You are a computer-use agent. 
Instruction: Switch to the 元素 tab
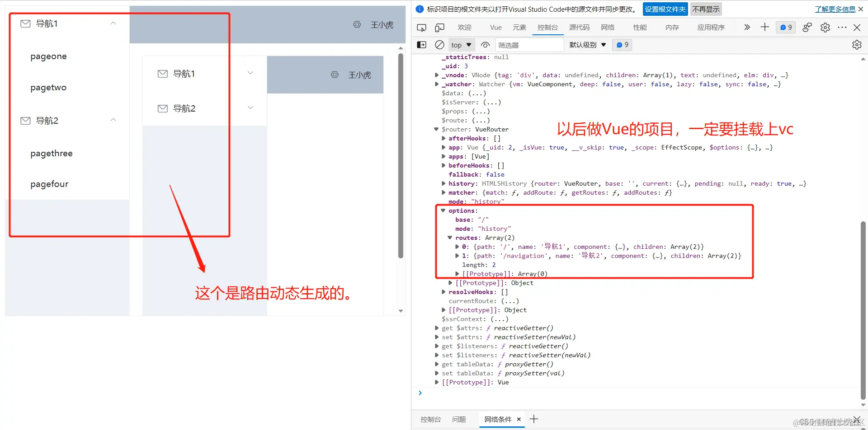click(519, 27)
